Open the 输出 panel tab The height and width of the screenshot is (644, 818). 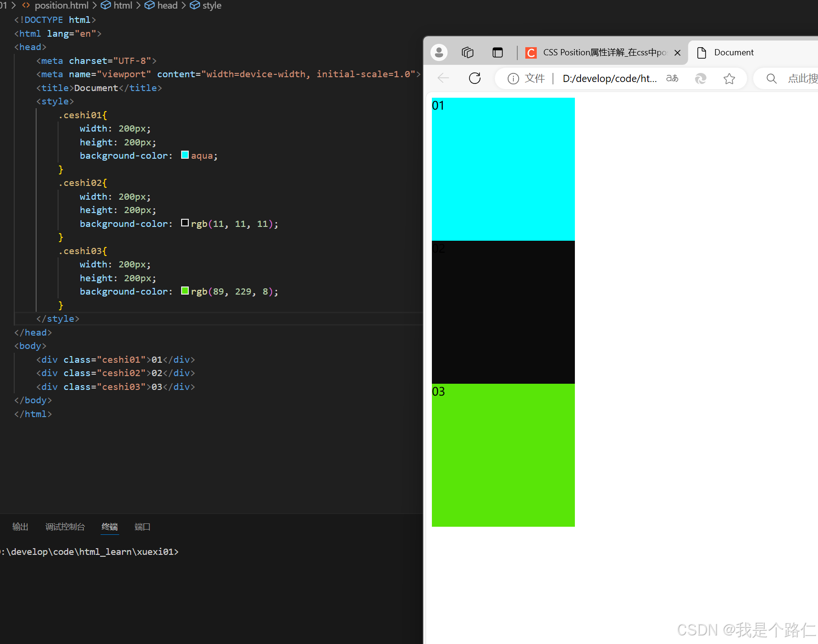point(20,527)
